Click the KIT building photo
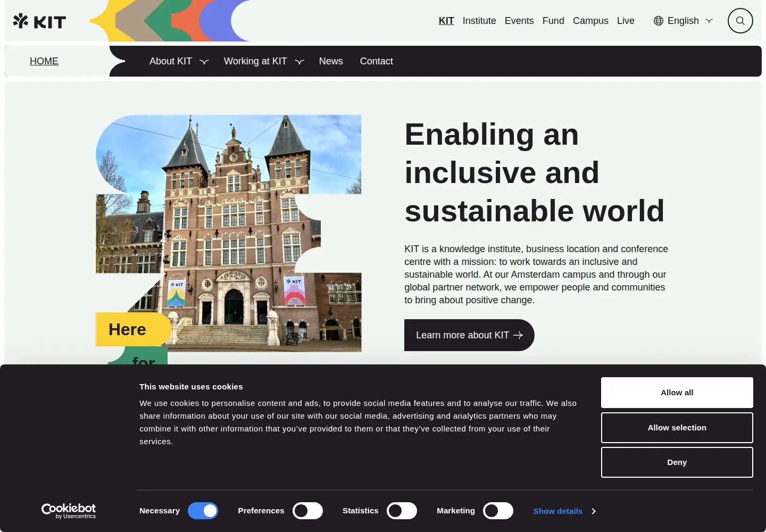 point(229,233)
